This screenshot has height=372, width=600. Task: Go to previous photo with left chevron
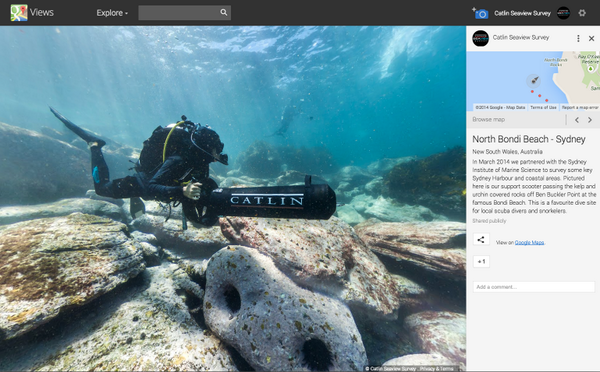click(577, 120)
